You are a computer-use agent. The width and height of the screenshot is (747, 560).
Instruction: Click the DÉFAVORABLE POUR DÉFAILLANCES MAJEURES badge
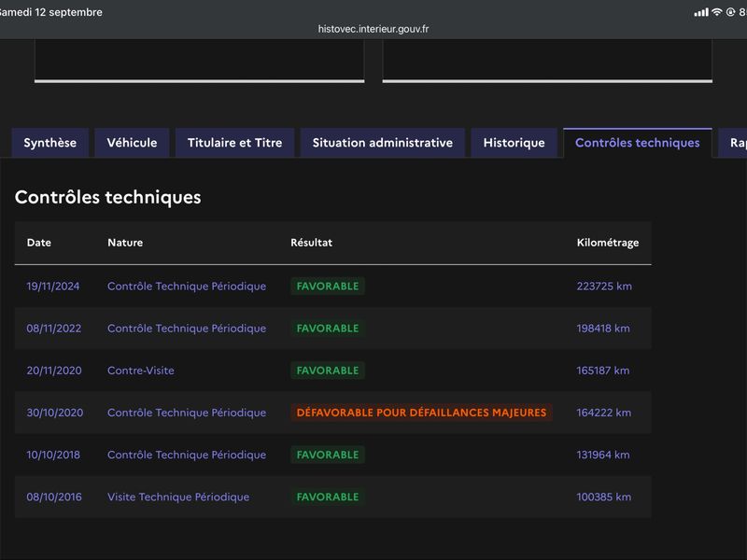click(422, 413)
